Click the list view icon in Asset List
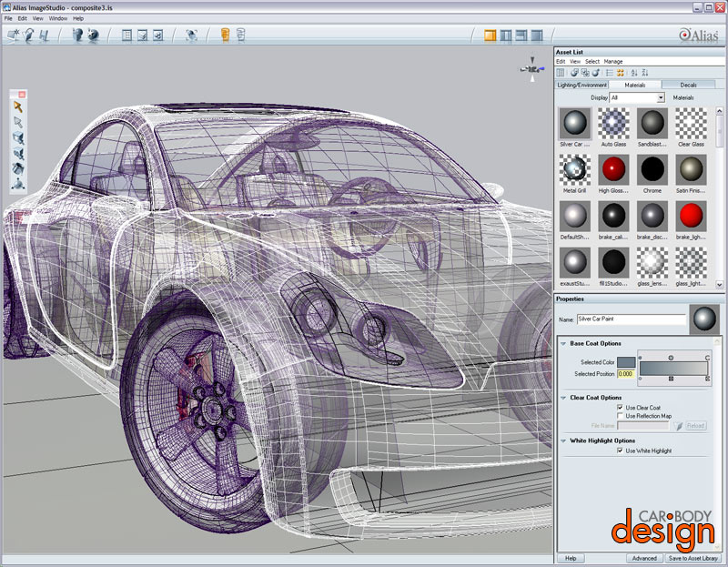Viewport: 728px width, 567px height. (610, 72)
